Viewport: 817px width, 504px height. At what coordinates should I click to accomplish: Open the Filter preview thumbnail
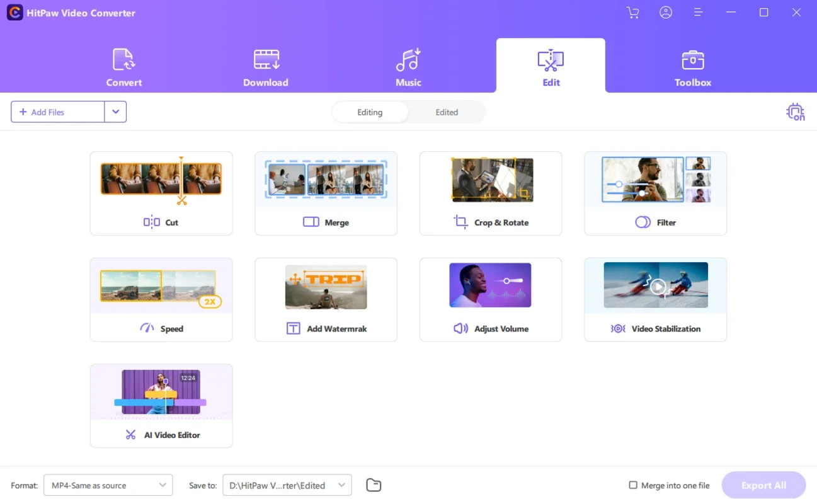point(656,180)
